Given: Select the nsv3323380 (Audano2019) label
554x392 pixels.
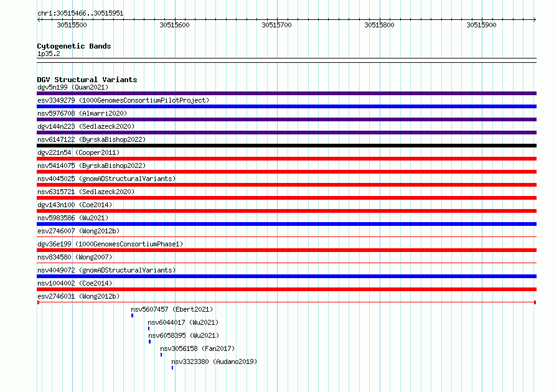Looking at the screenshot, I should (214, 362).
